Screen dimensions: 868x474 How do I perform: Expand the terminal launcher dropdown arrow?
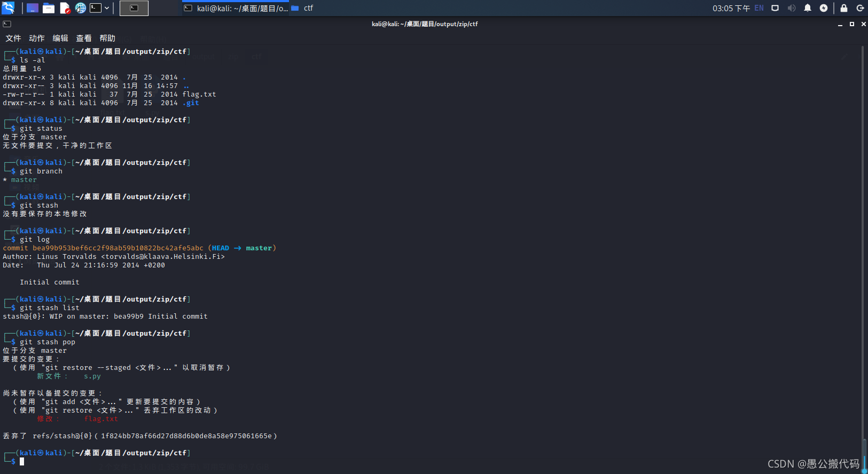107,8
